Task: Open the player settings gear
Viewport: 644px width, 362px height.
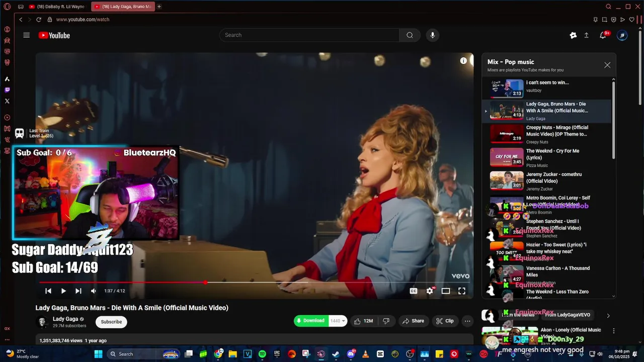Action: (x=430, y=291)
